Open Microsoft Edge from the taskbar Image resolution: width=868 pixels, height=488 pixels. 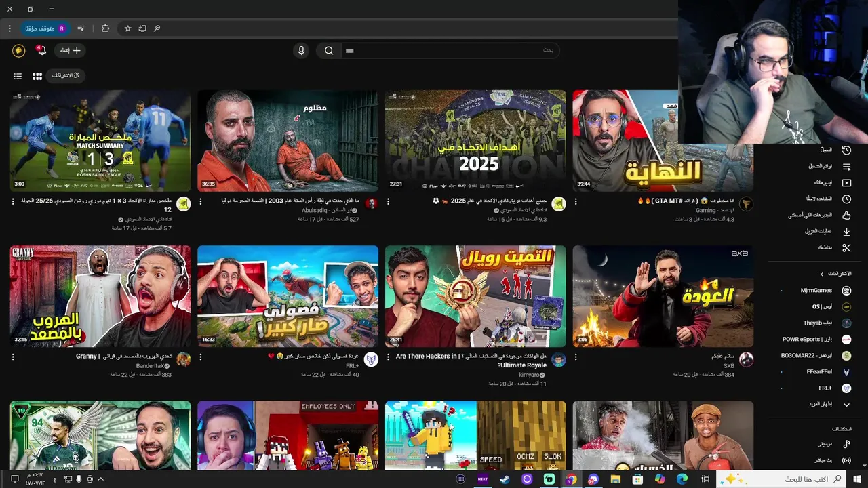coord(682,479)
